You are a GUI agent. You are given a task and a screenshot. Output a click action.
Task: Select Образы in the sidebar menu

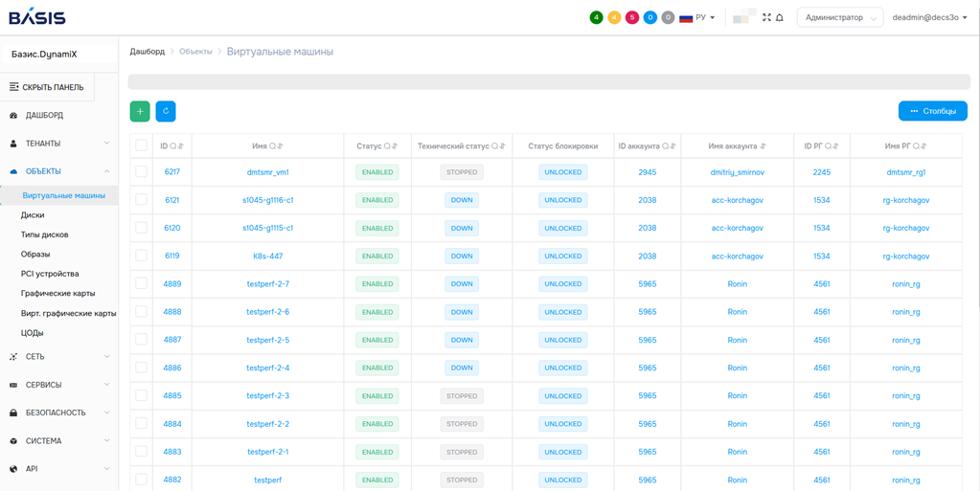pos(35,255)
